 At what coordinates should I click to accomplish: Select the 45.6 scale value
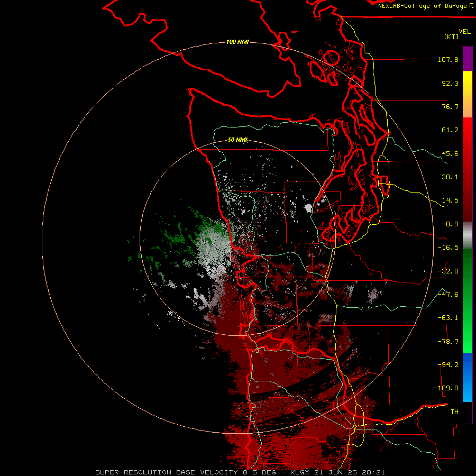[450, 153]
